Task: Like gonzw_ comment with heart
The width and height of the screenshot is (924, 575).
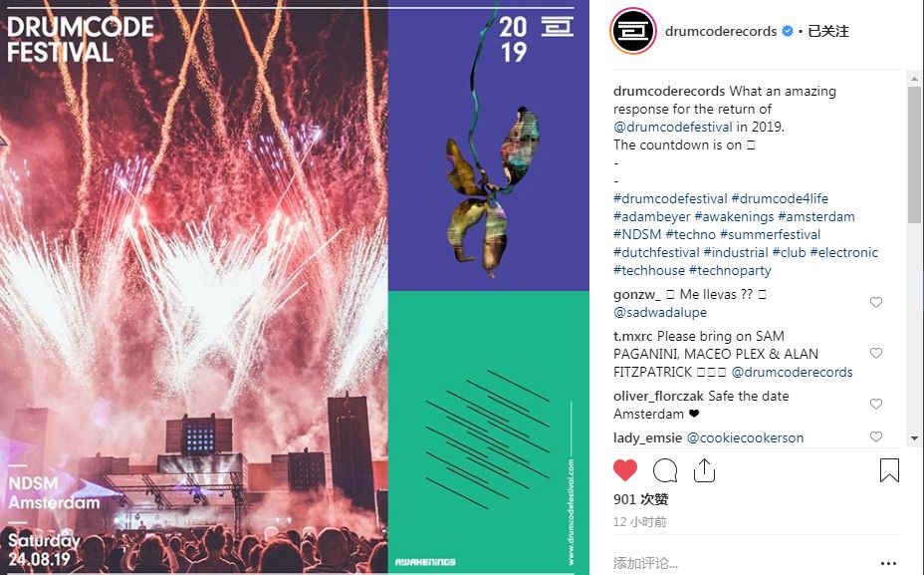Action: [x=876, y=302]
